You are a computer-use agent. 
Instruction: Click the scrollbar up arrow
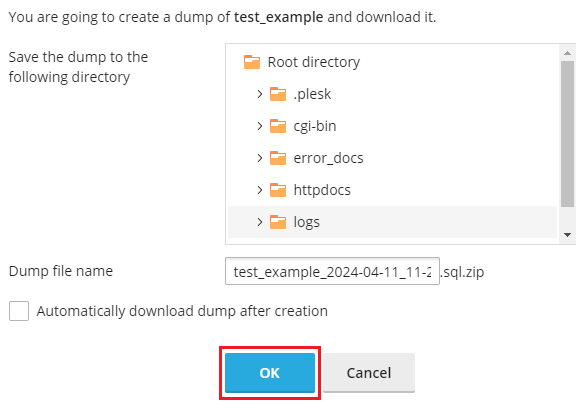(x=567, y=53)
